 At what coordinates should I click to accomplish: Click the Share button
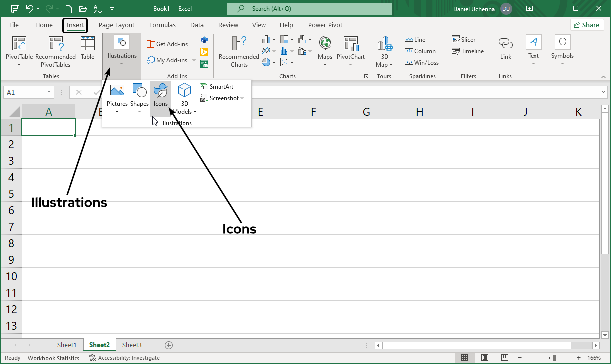coord(587,24)
